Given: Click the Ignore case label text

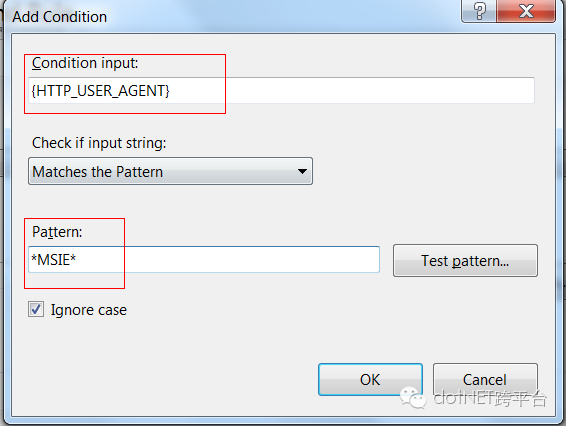Looking at the screenshot, I should coord(89,310).
